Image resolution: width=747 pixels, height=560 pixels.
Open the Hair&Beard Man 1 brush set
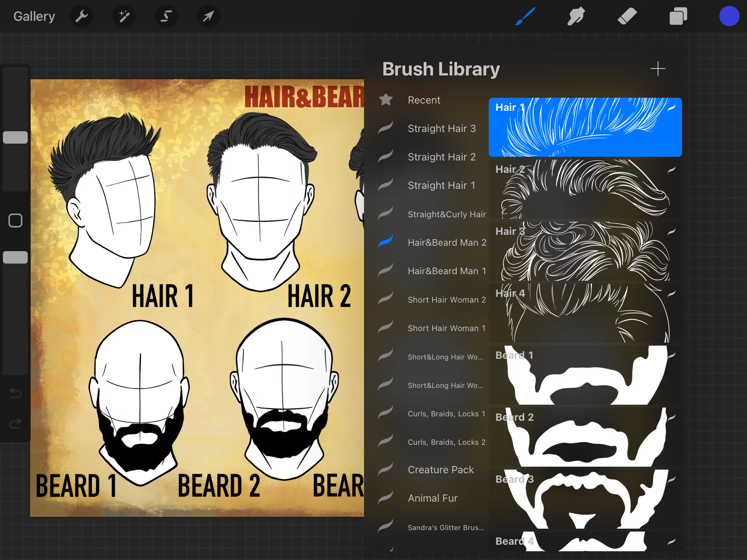(x=447, y=271)
